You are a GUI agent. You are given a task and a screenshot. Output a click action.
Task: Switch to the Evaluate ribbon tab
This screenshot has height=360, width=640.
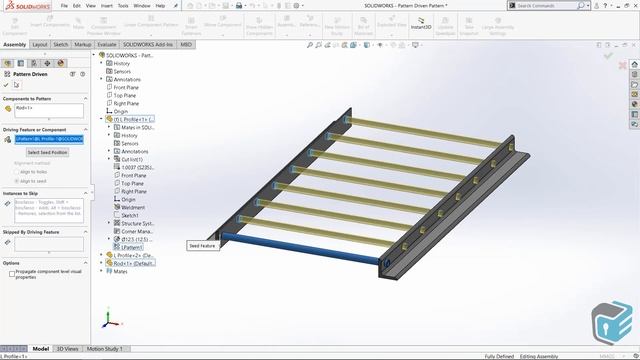107,44
